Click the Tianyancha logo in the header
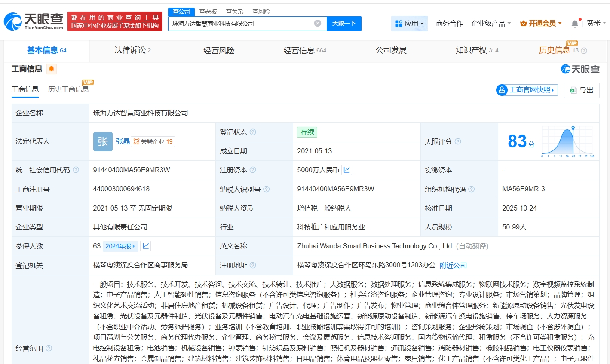This screenshot has width=610, height=364. click(x=34, y=21)
